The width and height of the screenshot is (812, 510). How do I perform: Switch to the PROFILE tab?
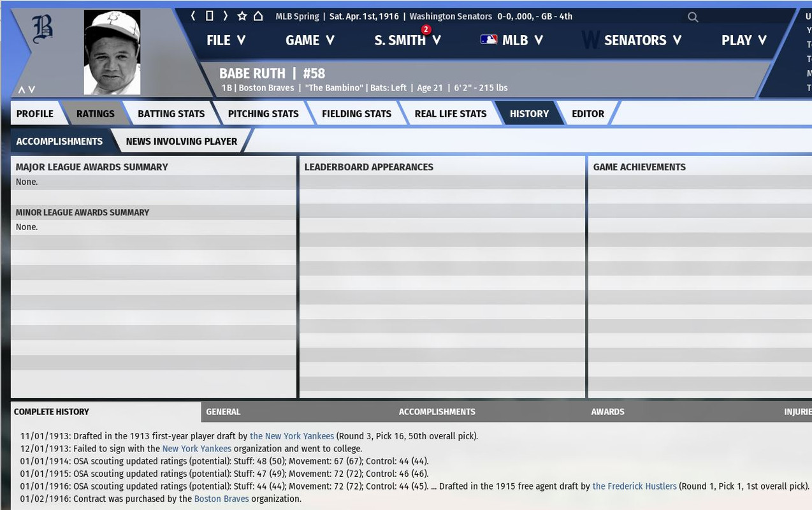[35, 113]
